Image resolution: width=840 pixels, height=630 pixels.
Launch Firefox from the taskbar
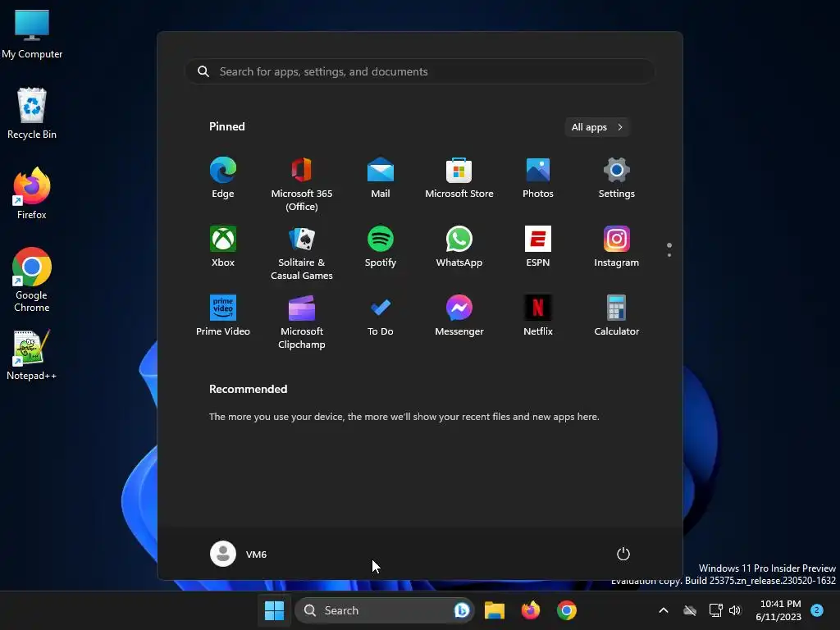tap(531, 610)
